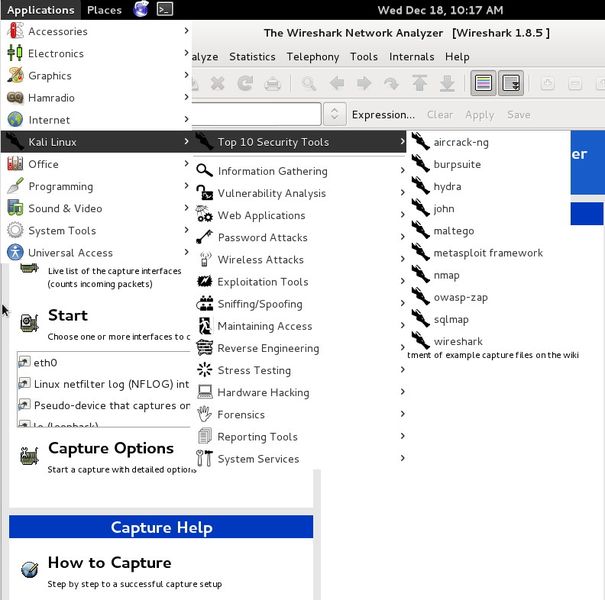Open Sound & Video category
The height and width of the screenshot is (600, 605).
(x=96, y=208)
